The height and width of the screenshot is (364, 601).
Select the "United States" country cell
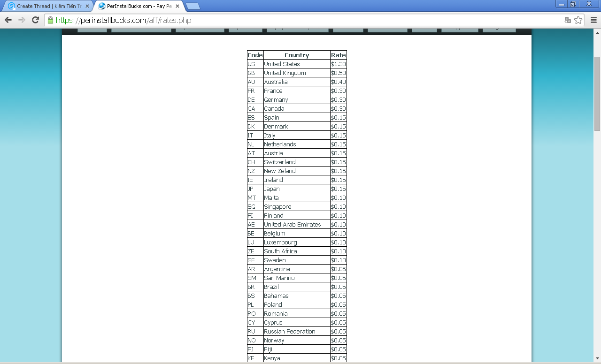tap(297, 64)
